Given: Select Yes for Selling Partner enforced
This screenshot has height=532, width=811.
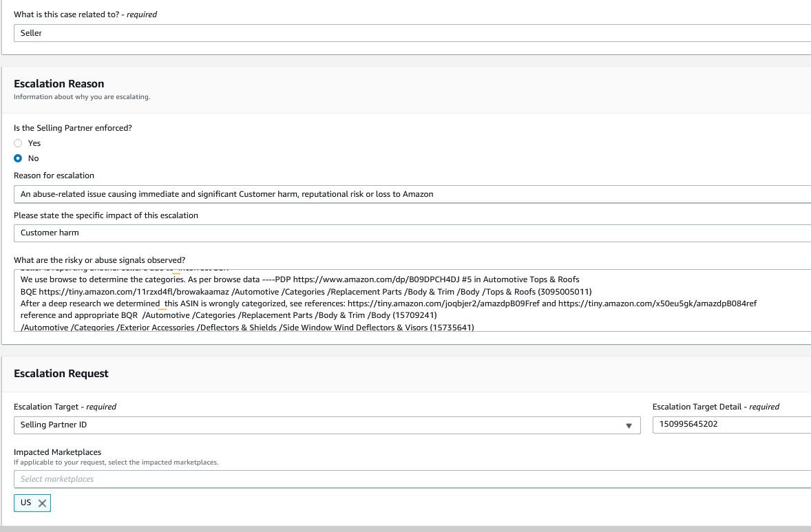Looking at the screenshot, I should [18, 143].
